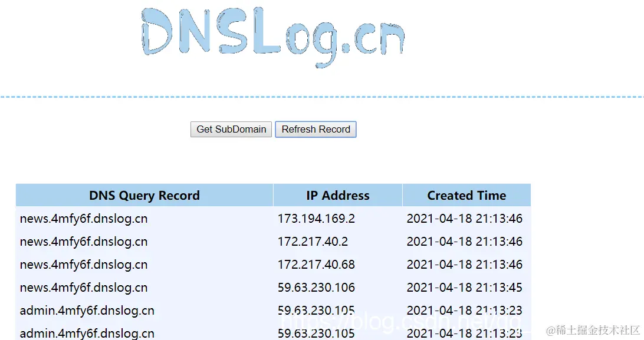Click the created time in the 173.194.169.2 row

[x=465, y=219]
